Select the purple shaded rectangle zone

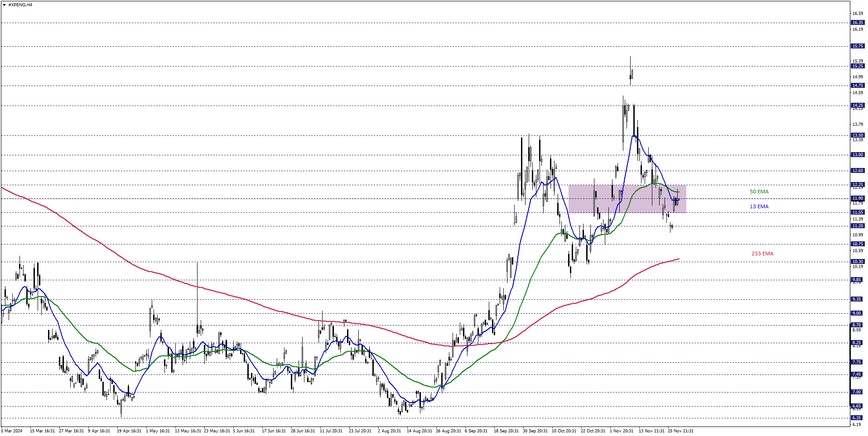click(x=627, y=199)
